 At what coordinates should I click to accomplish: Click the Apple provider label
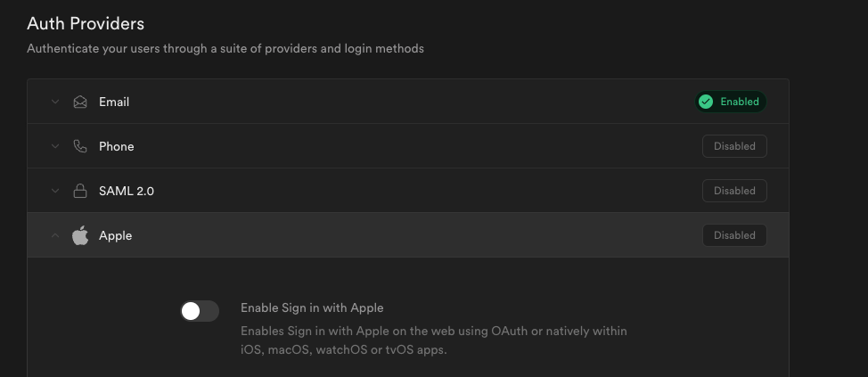pos(115,235)
